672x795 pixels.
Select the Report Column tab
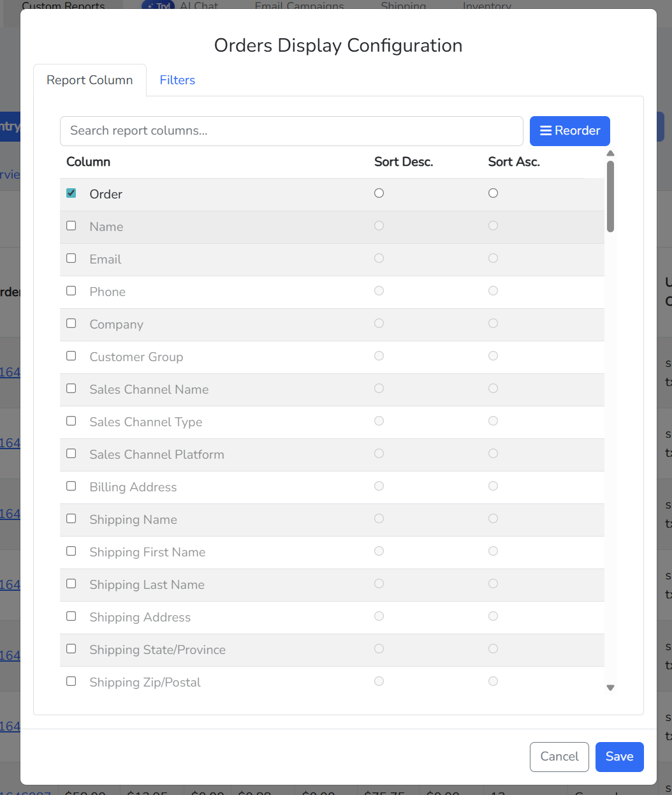click(x=89, y=80)
